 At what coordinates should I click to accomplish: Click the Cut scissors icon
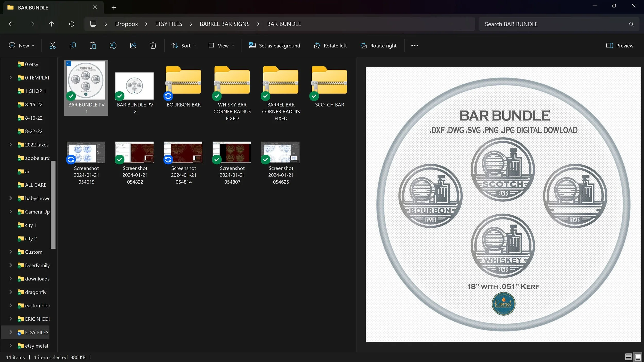click(53, 46)
